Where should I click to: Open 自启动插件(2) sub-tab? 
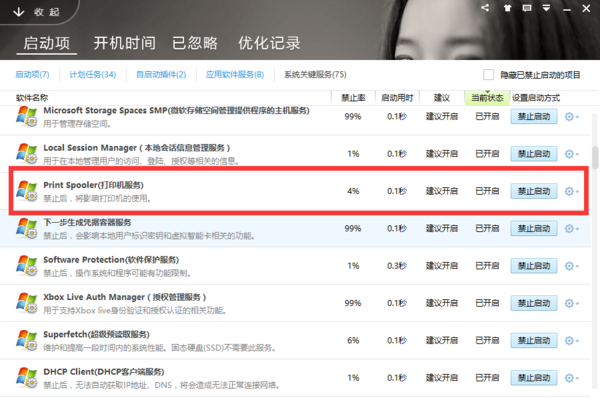(x=161, y=74)
